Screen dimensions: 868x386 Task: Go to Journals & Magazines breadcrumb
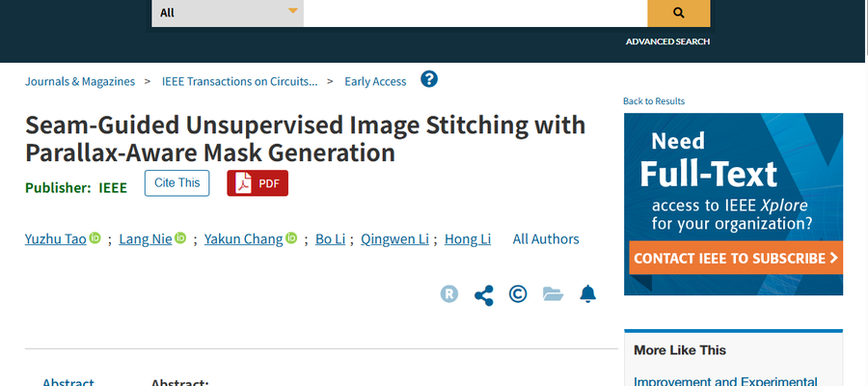pyautogui.click(x=80, y=81)
